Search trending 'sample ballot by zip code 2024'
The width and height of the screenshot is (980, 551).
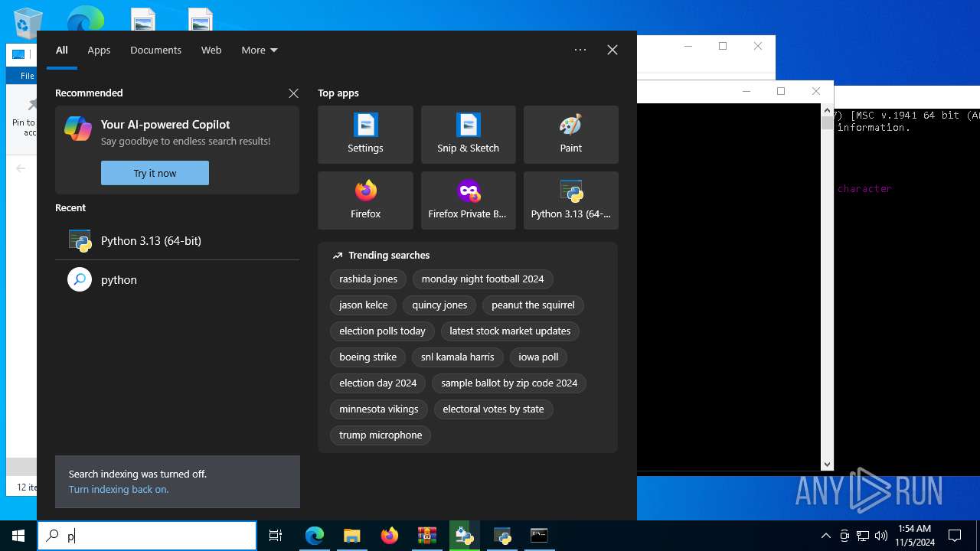point(509,383)
